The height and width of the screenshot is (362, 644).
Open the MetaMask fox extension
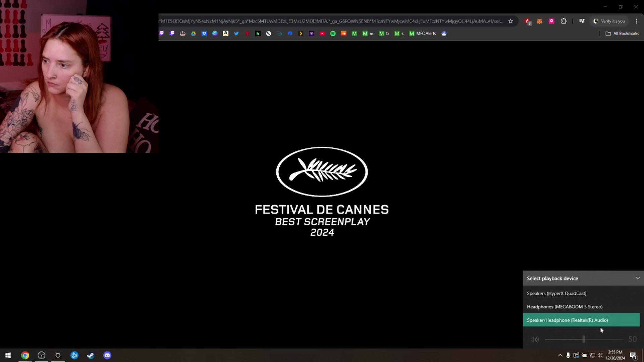[x=539, y=21]
